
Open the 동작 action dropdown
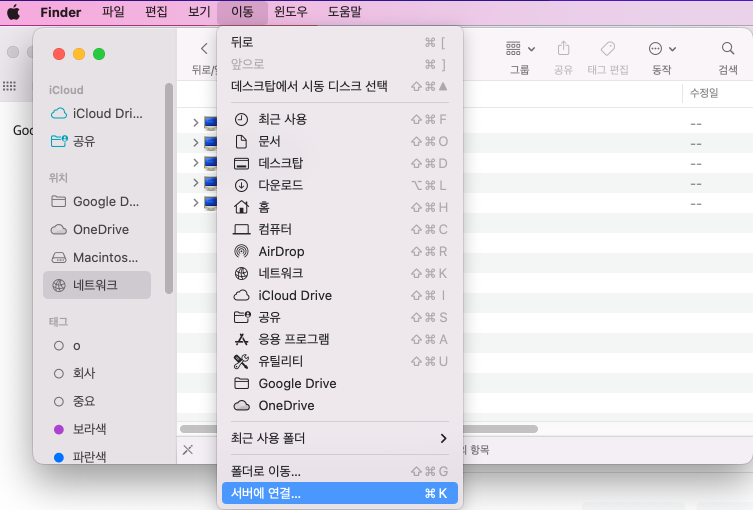point(662,49)
